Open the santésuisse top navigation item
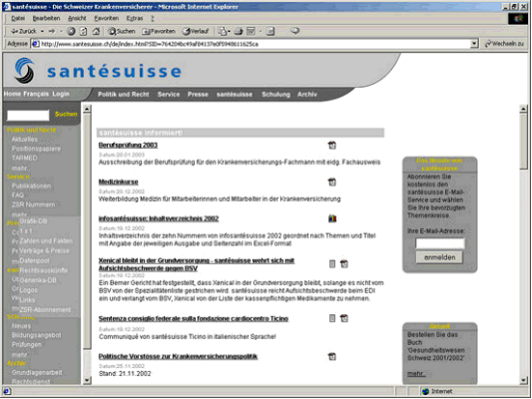This screenshot has height=399, width=532. click(x=235, y=95)
